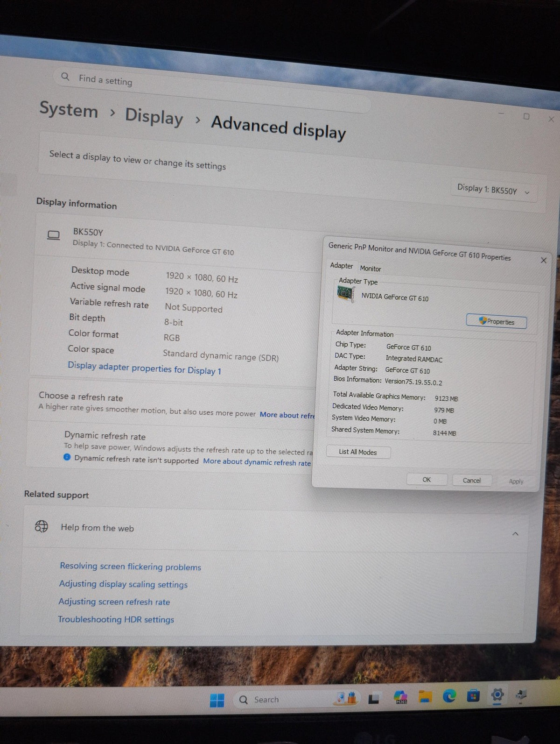Click the Active signal mode value
The height and width of the screenshot is (744, 560).
click(202, 293)
